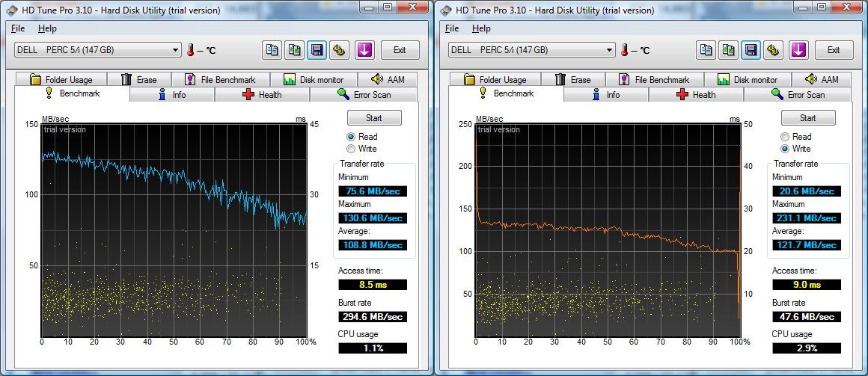The image size is (868, 376).
Task: Open the options tools icon in left window
Action: pyautogui.click(x=340, y=50)
